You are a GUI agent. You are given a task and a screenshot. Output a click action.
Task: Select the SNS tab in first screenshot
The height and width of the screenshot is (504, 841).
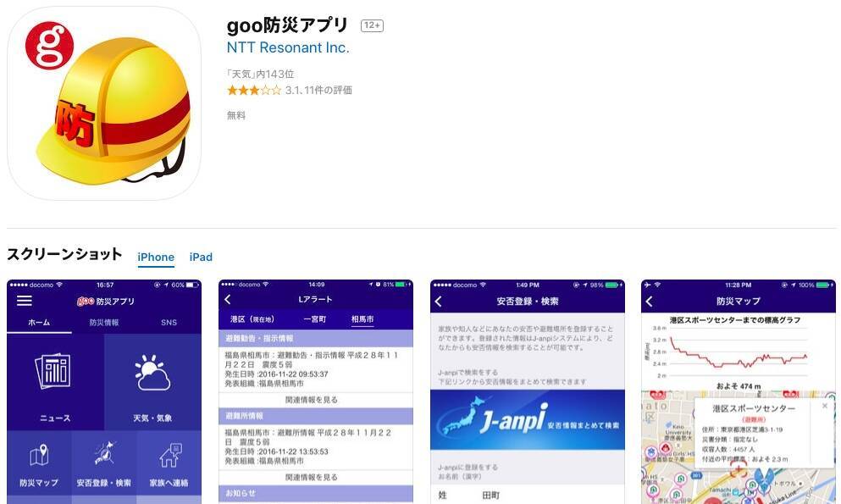tap(169, 322)
